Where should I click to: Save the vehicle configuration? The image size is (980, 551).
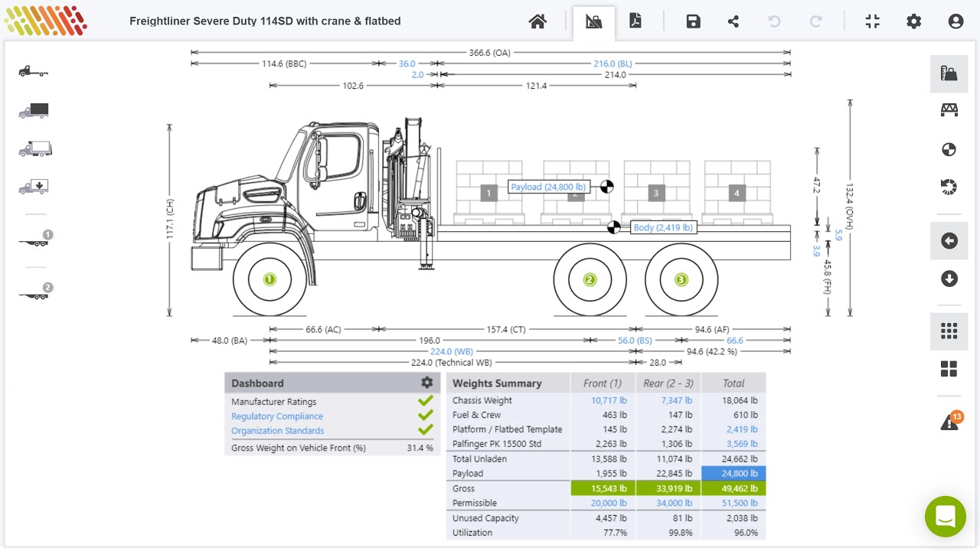[694, 21]
